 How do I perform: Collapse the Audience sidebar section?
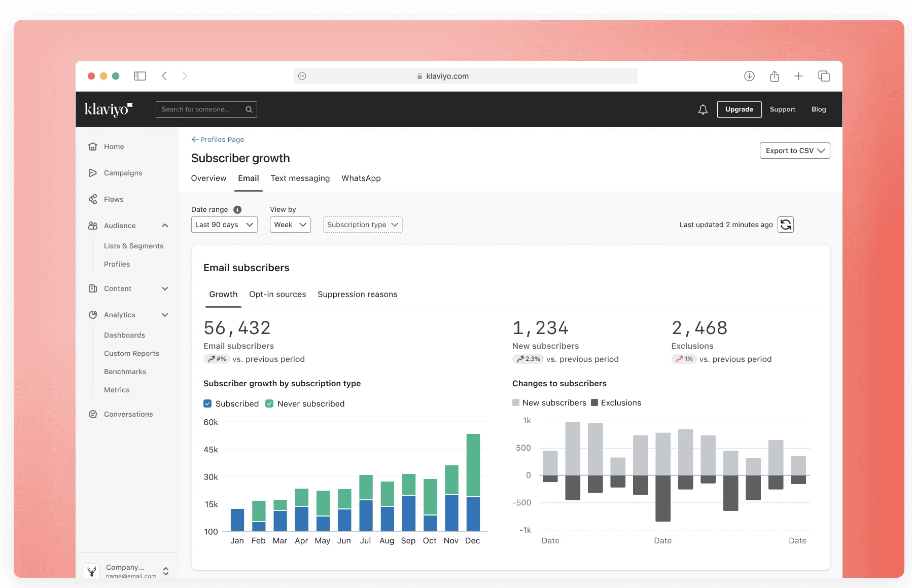[165, 226]
